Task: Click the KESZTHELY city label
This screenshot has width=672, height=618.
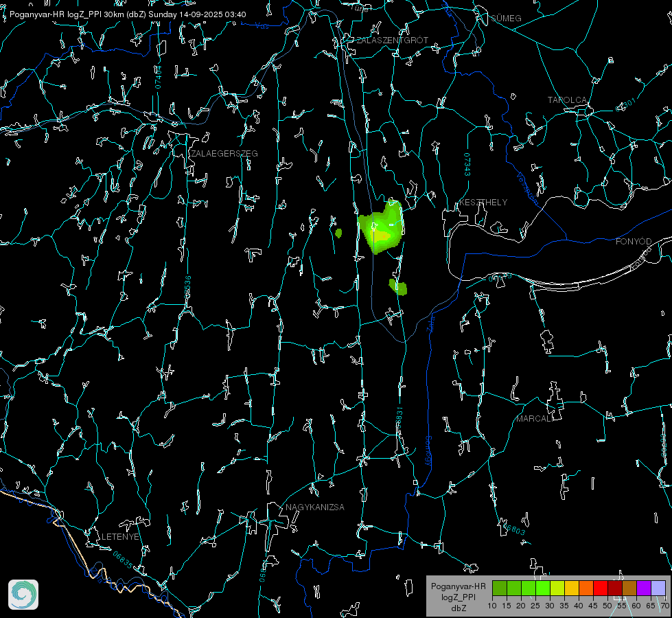Action: click(x=483, y=203)
